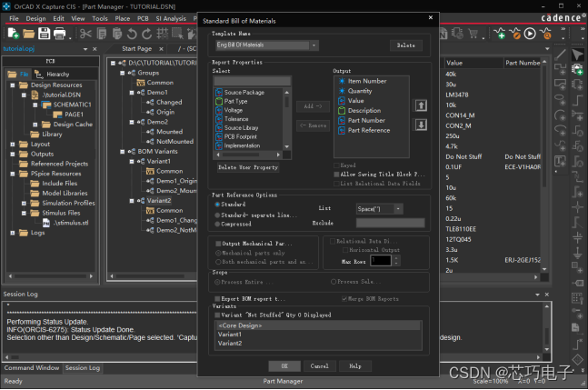Click the new simulation profile icon
The height and width of the screenshot is (390, 588).
pyautogui.click(x=500, y=34)
